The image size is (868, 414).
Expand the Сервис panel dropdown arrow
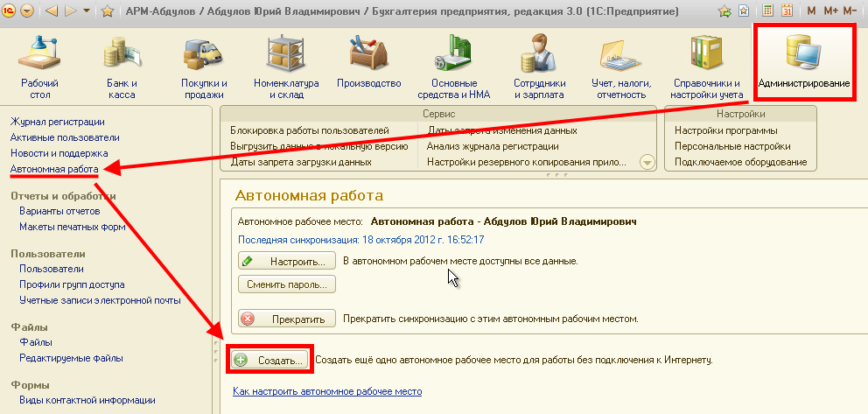647,162
